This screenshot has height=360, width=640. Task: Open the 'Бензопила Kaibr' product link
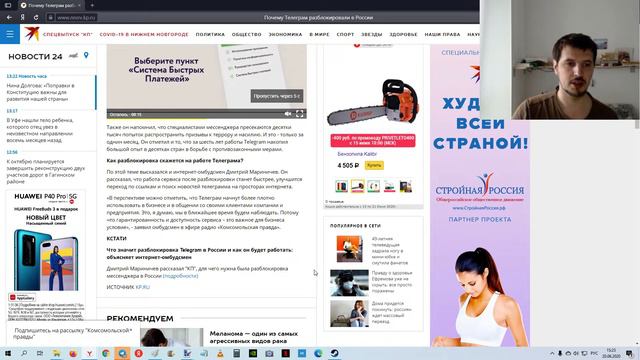tap(357, 154)
